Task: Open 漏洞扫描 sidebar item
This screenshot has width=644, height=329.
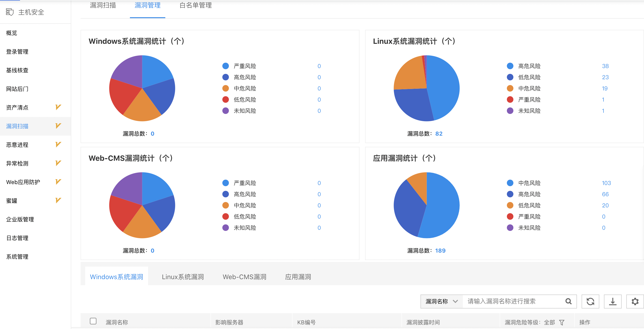Action: coord(35,126)
